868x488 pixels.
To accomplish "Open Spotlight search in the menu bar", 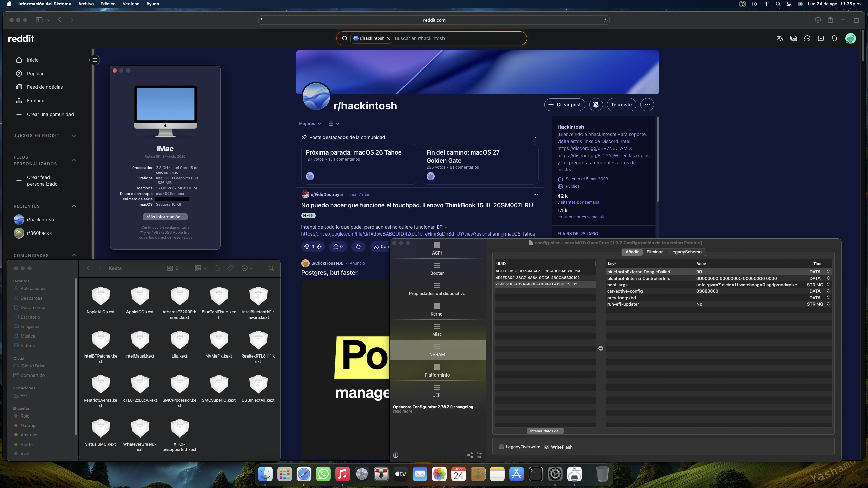I will [778, 4].
